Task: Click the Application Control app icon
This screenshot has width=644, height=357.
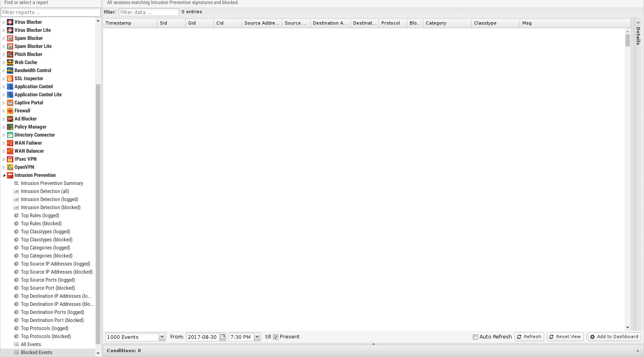Action: click(10, 87)
